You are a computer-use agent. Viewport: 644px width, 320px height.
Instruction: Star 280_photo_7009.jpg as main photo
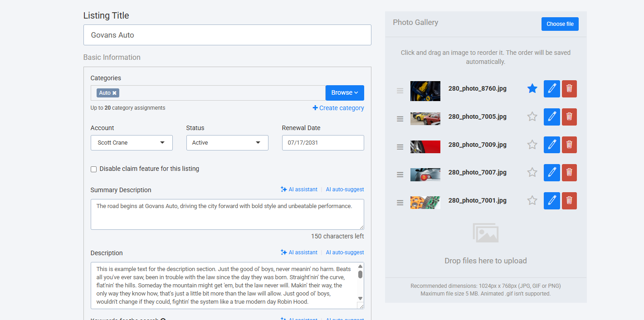tap(532, 145)
